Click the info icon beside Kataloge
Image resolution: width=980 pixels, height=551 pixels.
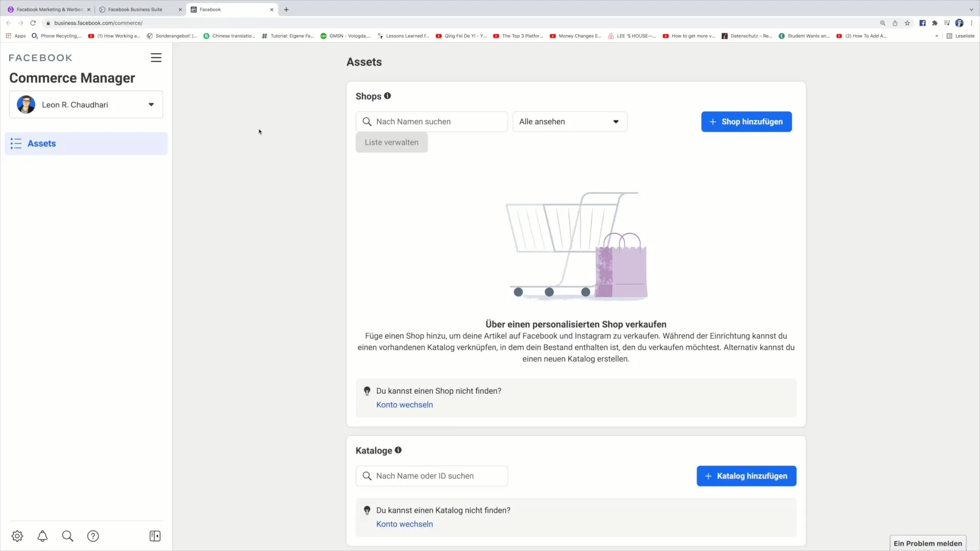(398, 450)
